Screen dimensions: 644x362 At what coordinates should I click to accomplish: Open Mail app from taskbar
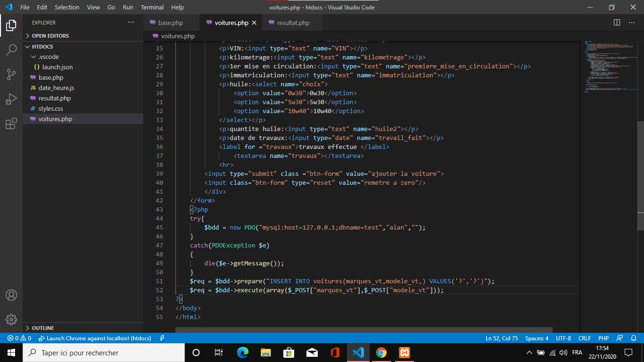(x=312, y=353)
